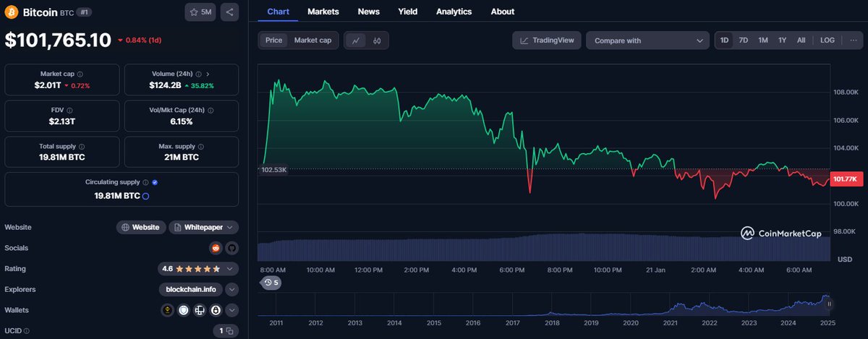
Task: Click the 102.53K opening price label
Action: 274,169
